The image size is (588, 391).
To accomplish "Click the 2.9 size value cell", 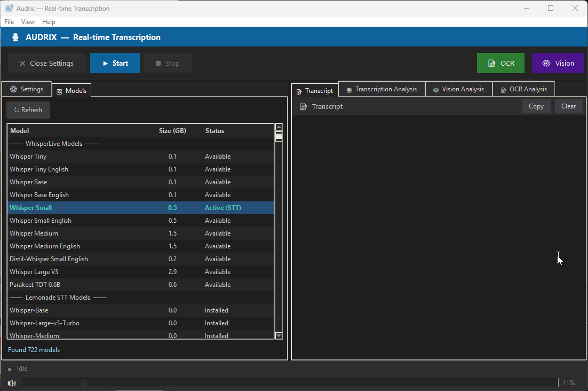I will click(172, 272).
